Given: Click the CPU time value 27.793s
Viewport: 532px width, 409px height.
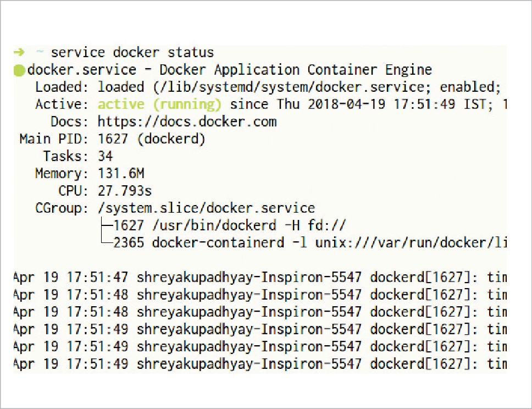Looking at the screenshot, I should [x=125, y=191].
